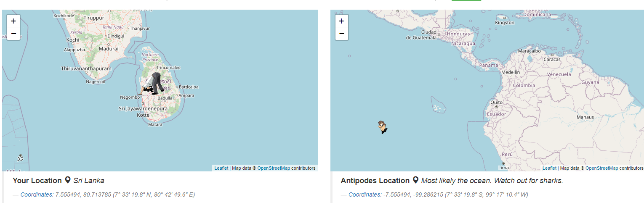The height and width of the screenshot is (205, 644).
Task: Click the Thiruvananthapuram label on map
Action: [x=86, y=68]
